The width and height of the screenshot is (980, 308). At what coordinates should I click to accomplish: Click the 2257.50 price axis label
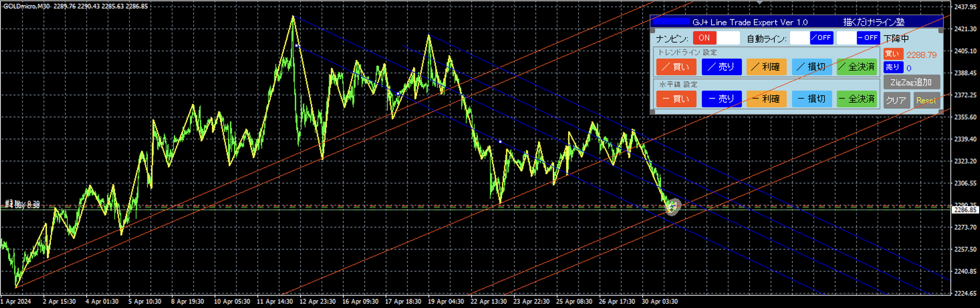[965, 250]
